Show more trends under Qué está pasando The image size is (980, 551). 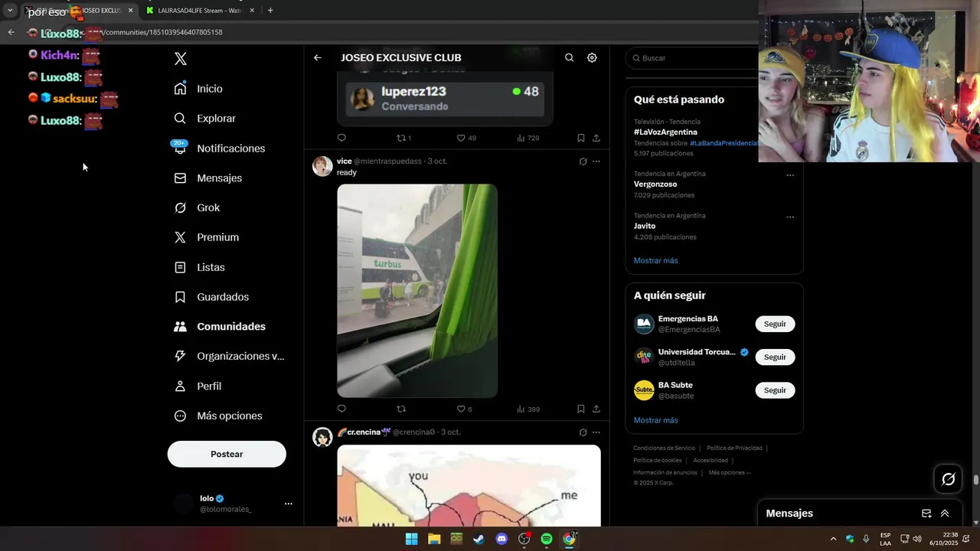point(655,261)
